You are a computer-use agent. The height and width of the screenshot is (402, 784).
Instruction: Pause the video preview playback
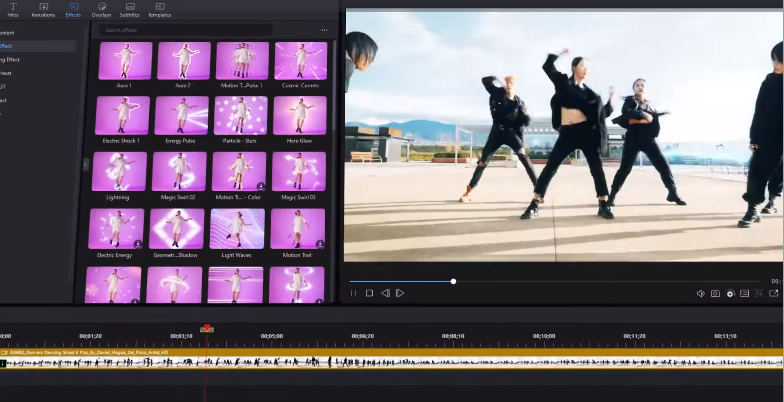pyautogui.click(x=353, y=293)
